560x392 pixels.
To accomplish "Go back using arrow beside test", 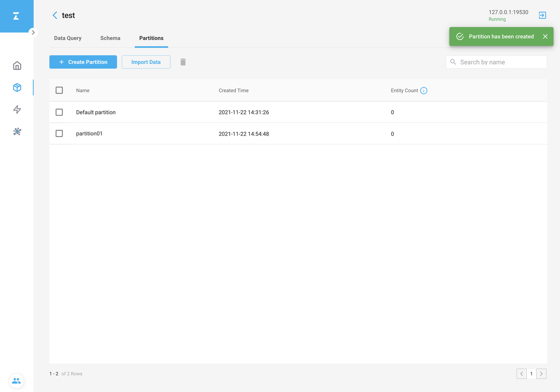I will click(55, 15).
